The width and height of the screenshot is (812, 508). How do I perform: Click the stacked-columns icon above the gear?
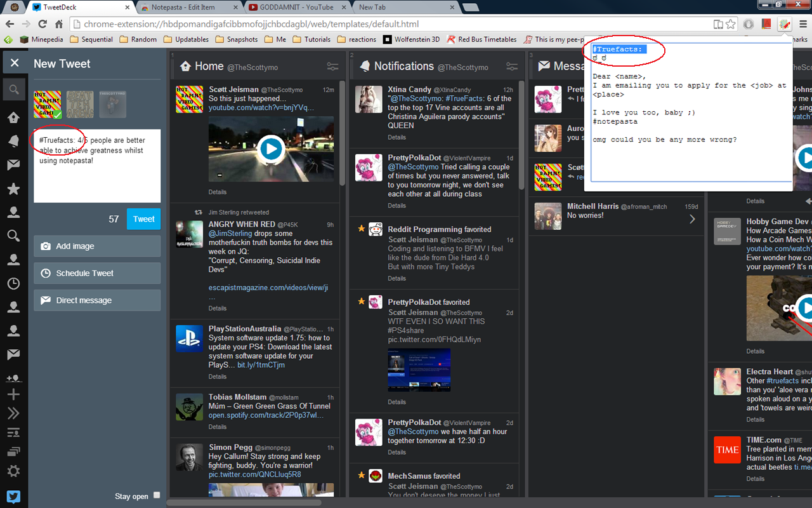[x=13, y=452]
